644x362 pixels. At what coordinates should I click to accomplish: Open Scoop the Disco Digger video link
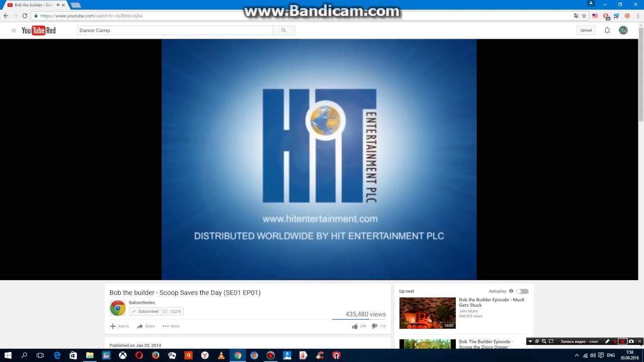[486, 344]
